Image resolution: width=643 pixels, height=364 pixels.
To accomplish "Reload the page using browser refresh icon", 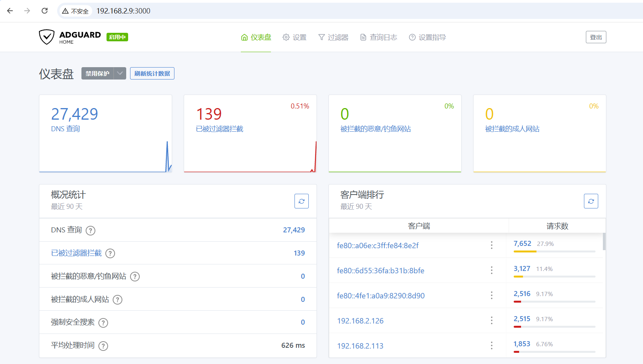I will (45, 11).
